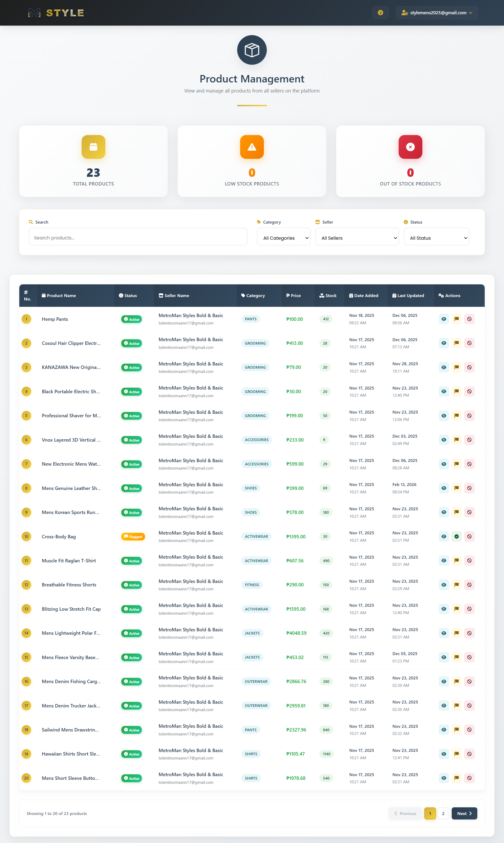This screenshot has height=843, width=504.
Task: Disable the KANAZAWA New Original listing
Action: 469,367
